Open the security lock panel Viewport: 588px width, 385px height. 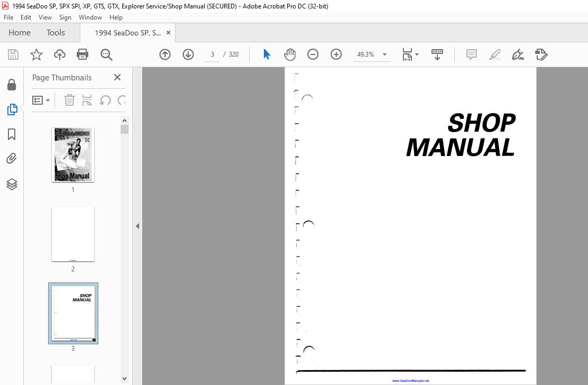(x=12, y=85)
